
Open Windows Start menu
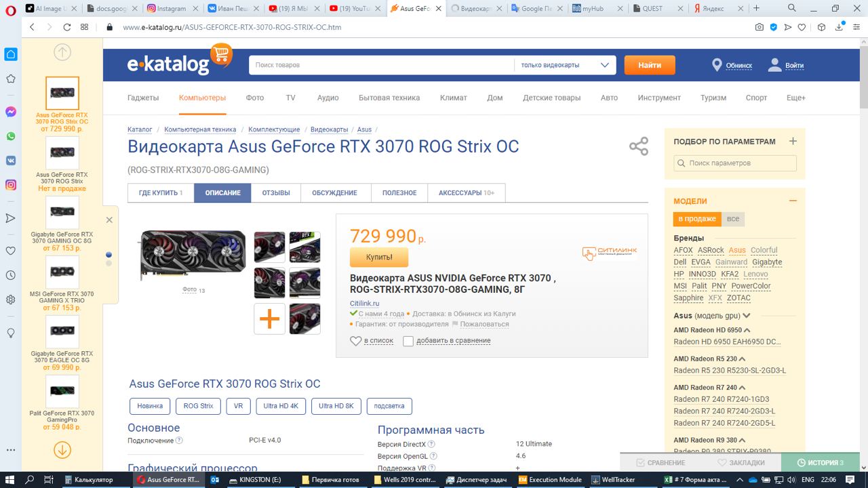tap(10, 479)
